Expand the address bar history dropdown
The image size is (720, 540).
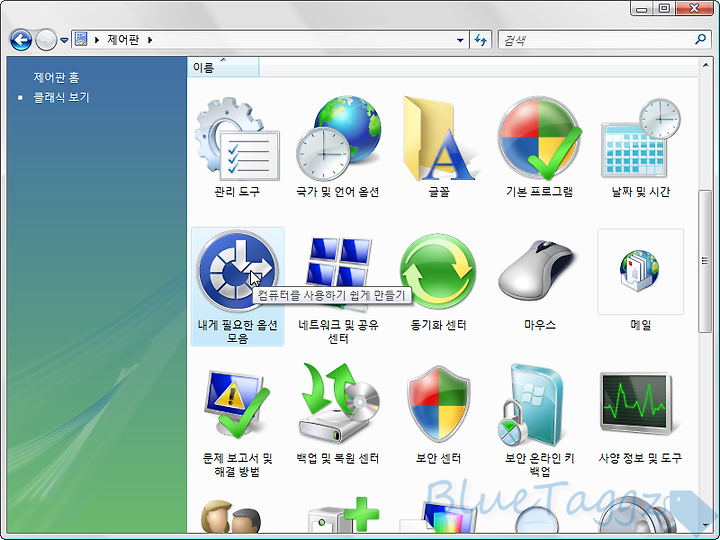[x=460, y=40]
